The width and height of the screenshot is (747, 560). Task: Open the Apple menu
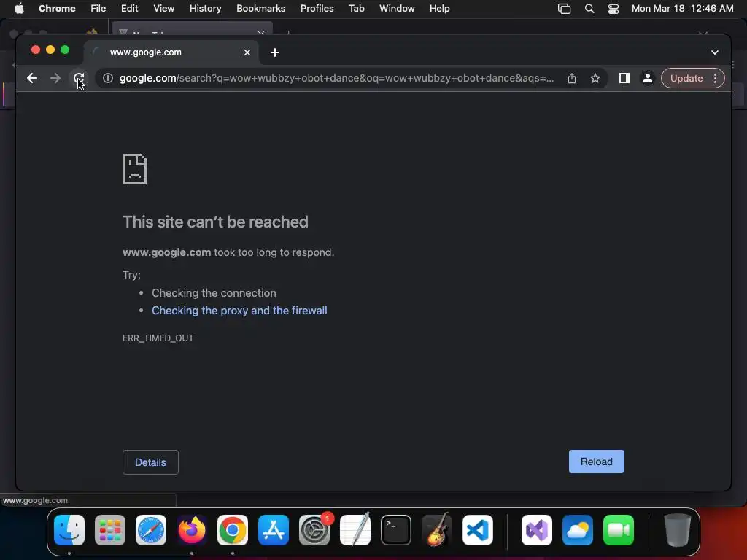click(x=19, y=8)
